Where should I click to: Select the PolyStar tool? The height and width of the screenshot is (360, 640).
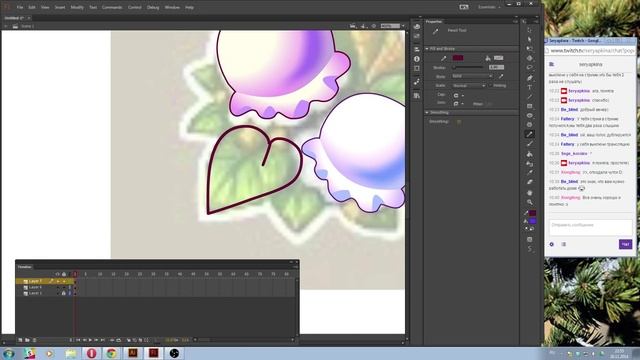click(529, 125)
